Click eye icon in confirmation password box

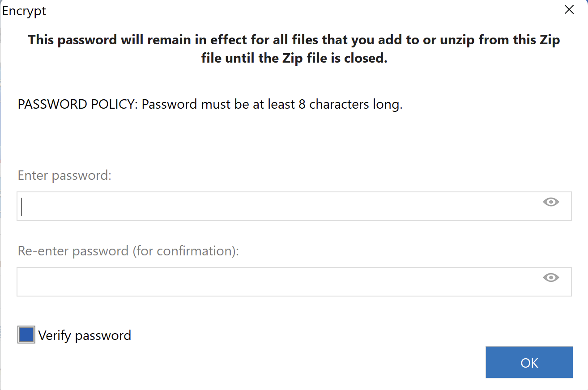[551, 278]
